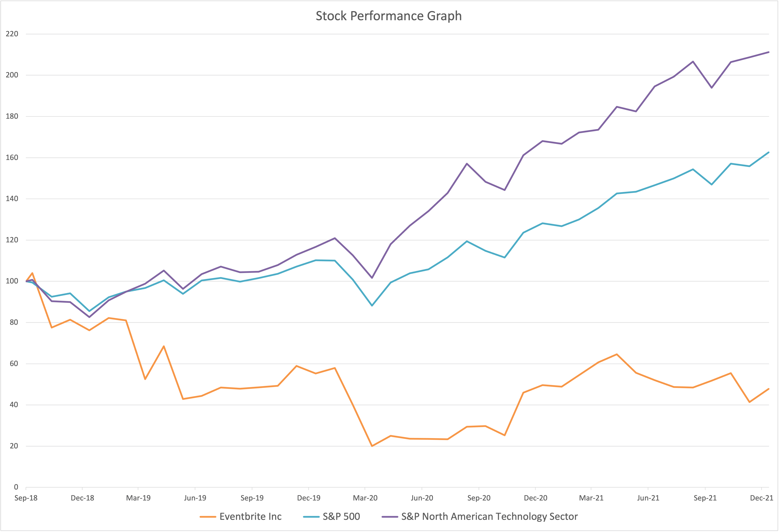The image size is (779, 532).
Task: Click the 160 y-axis label
Action: (x=12, y=158)
